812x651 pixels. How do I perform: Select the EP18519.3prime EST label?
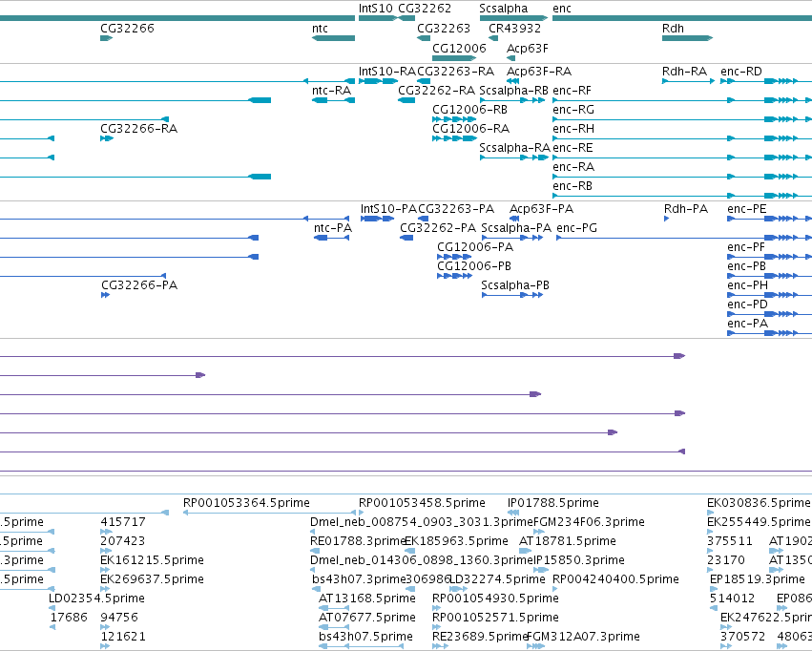(758, 579)
